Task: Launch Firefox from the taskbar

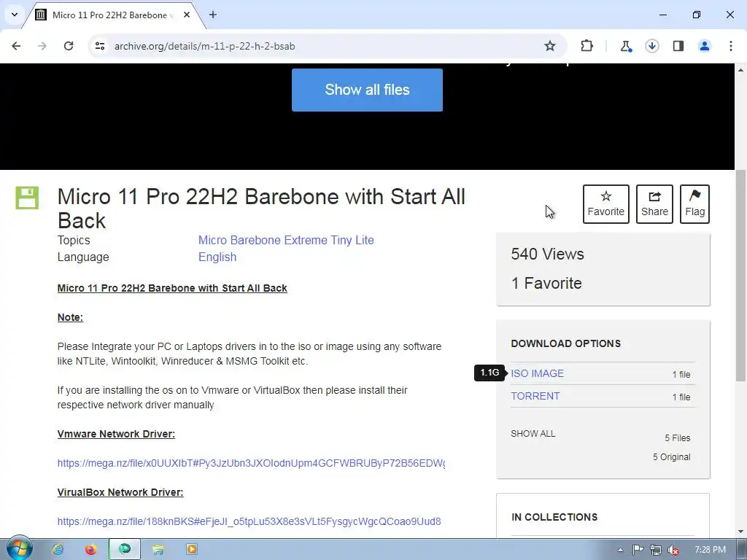Action: tap(91, 550)
